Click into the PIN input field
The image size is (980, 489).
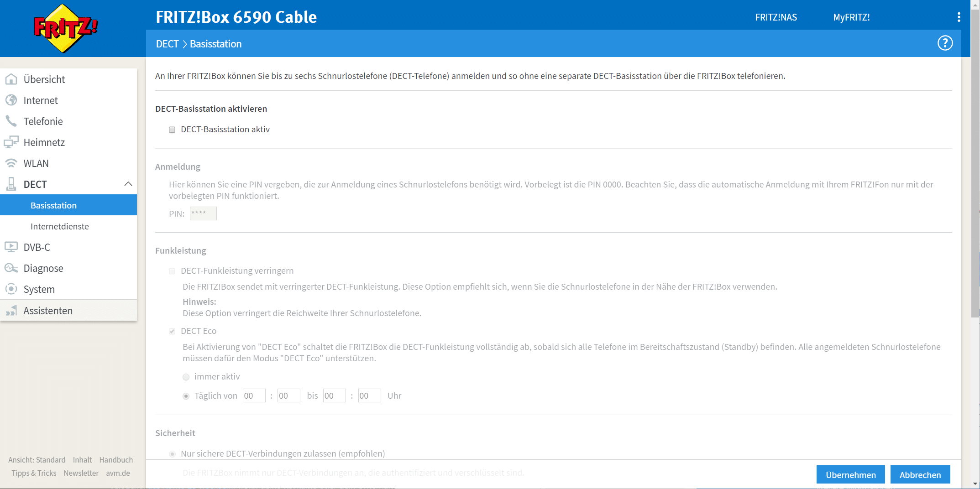pos(203,213)
